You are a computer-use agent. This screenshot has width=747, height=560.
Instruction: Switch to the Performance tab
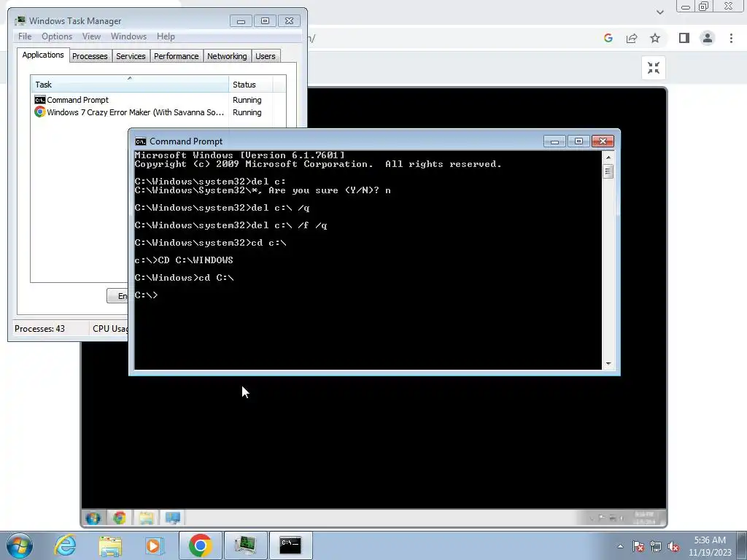click(x=176, y=56)
